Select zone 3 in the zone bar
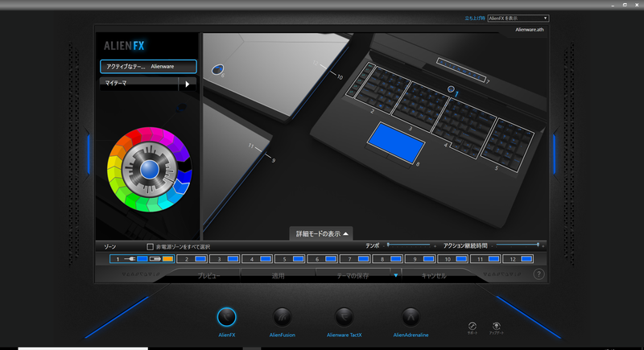The image size is (644, 350). [x=225, y=259]
